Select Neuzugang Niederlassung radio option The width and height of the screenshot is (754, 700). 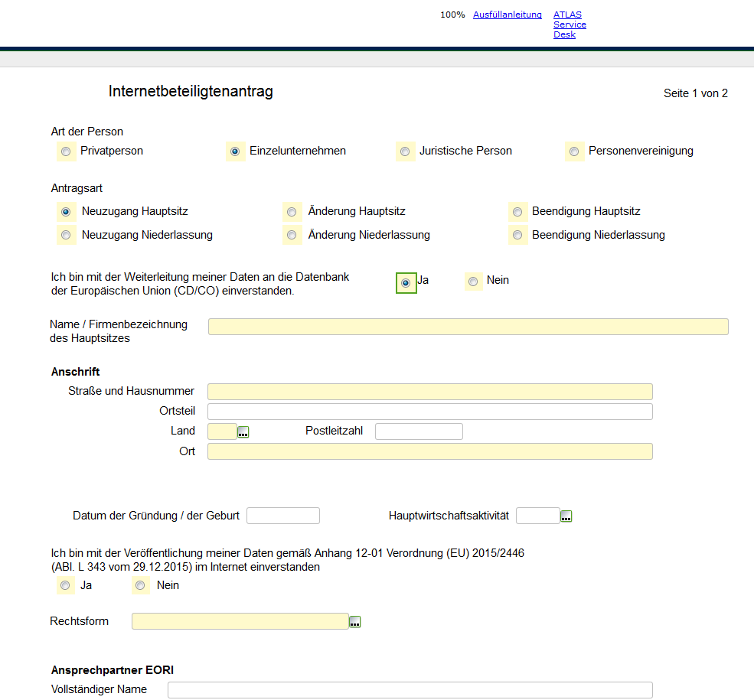point(66,235)
